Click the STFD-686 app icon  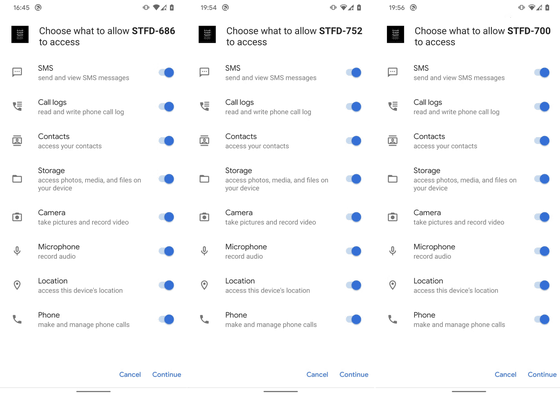click(x=20, y=35)
